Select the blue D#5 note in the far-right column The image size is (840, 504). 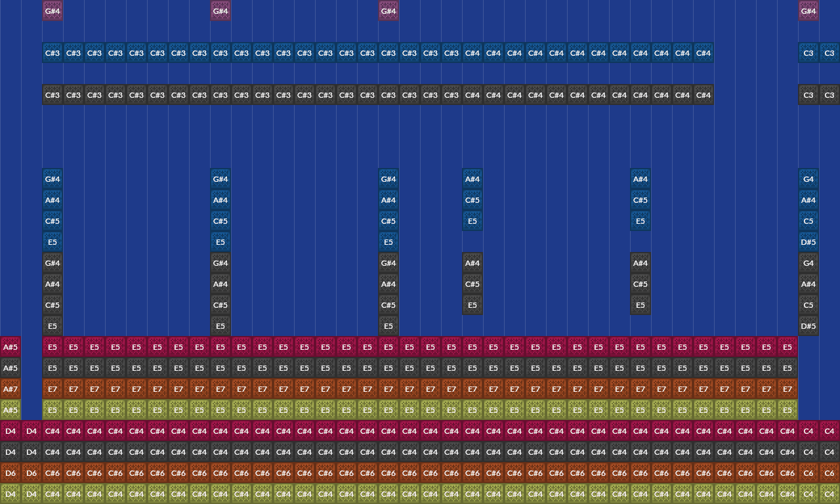[x=808, y=241]
